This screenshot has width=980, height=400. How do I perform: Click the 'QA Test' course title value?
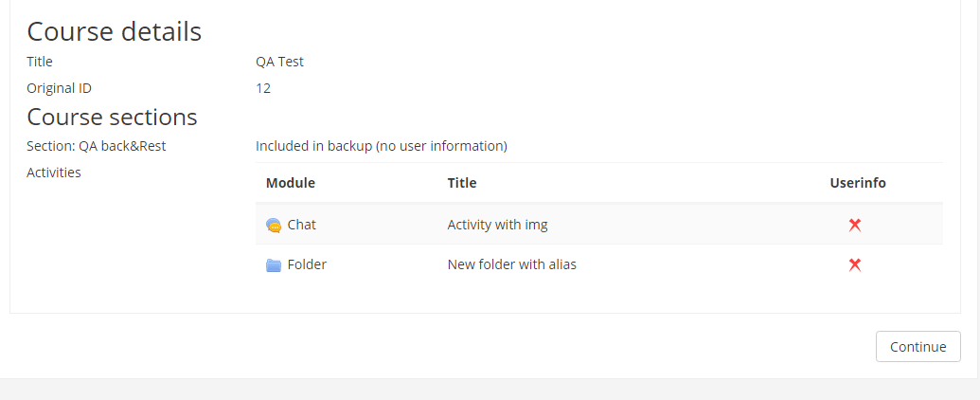point(280,62)
